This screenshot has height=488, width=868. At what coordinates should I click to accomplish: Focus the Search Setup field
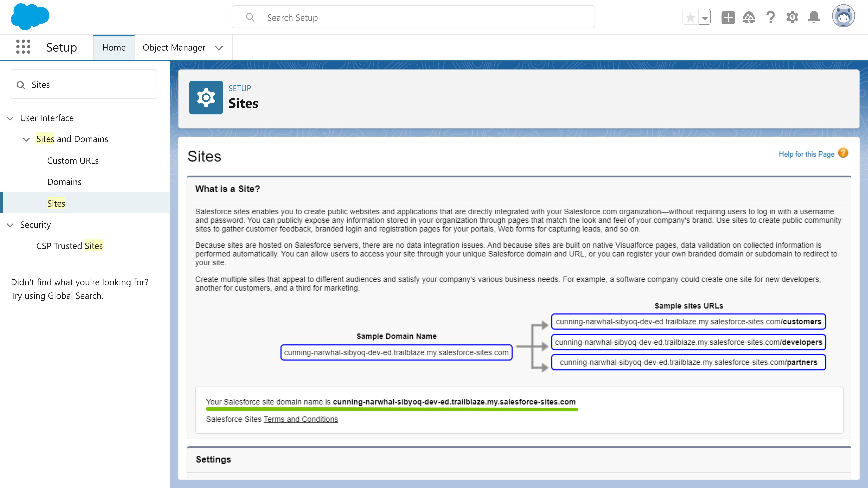(x=413, y=17)
